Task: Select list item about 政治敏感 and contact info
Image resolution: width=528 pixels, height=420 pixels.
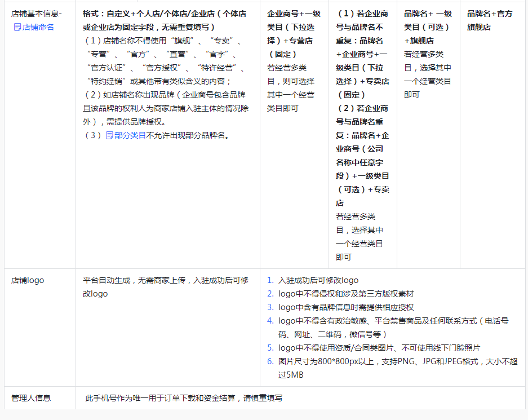Action: click(x=393, y=321)
